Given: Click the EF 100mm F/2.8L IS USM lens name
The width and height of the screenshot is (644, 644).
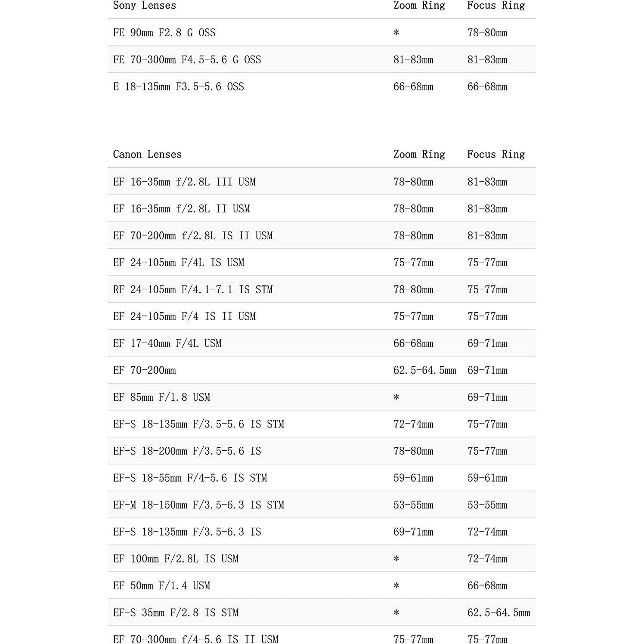Looking at the screenshot, I should point(176,559).
